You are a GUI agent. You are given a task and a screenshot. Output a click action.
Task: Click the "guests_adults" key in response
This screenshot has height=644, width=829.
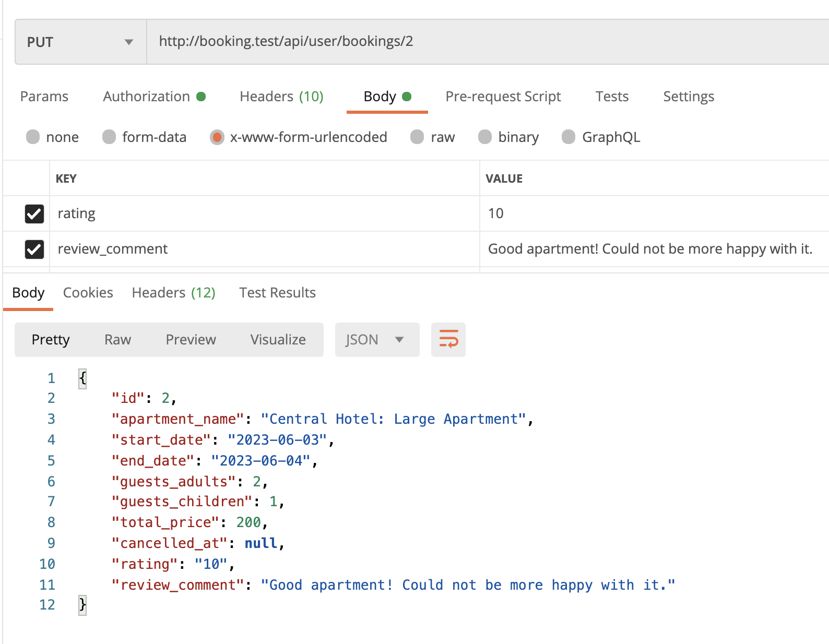pyautogui.click(x=173, y=482)
